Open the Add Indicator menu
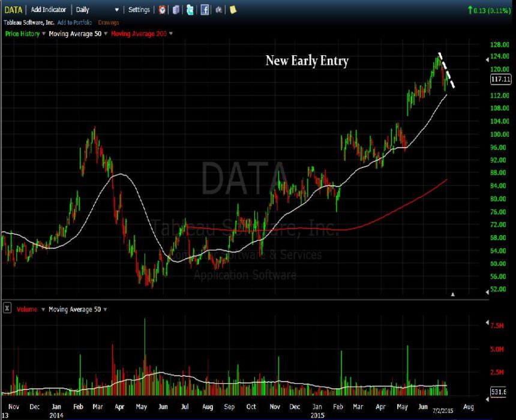The width and height of the screenshot is (516, 420). [49, 10]
